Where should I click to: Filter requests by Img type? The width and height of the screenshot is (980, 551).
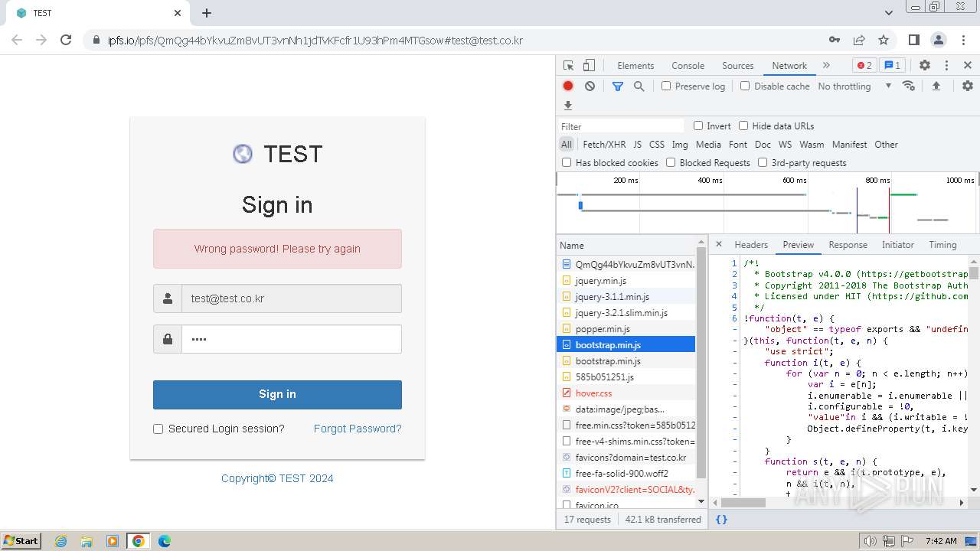tap(680, 145)
